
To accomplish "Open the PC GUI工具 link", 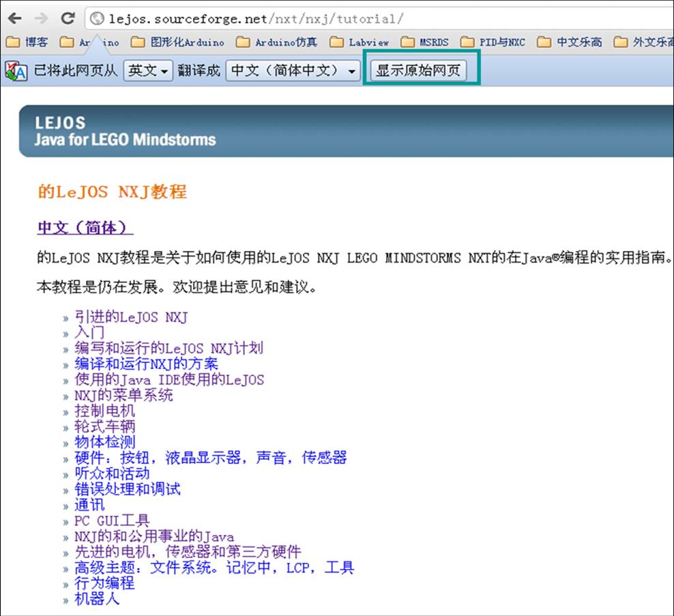I will pos(112,520).
